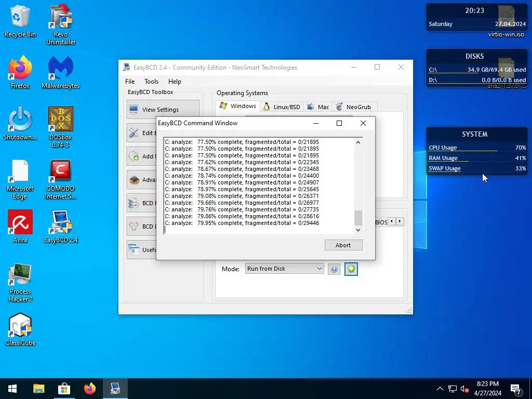Show hidden tray icons chevron
The image size is (532, 399).
click(440, 389)
